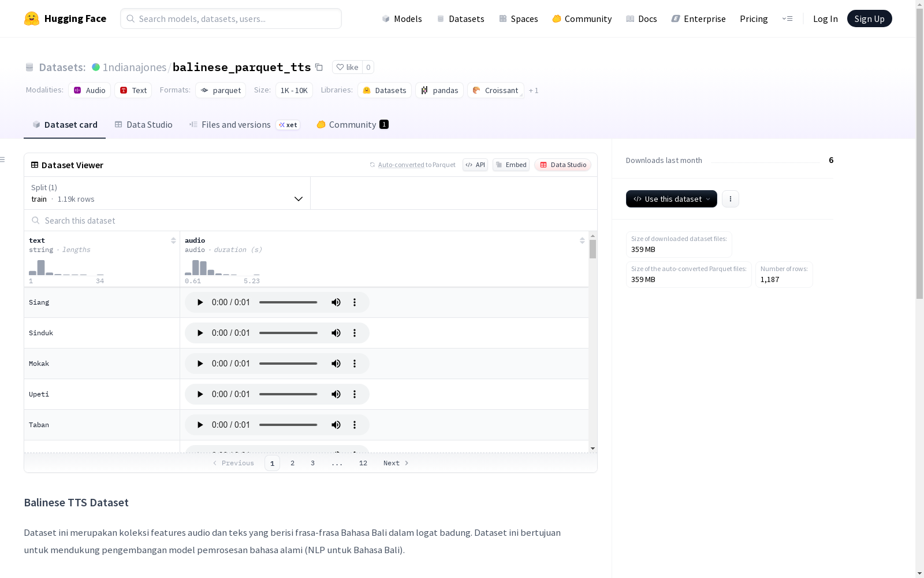924x578 pixels.
Task: Mute the Mokak audio player
Action: pos(336,364)
